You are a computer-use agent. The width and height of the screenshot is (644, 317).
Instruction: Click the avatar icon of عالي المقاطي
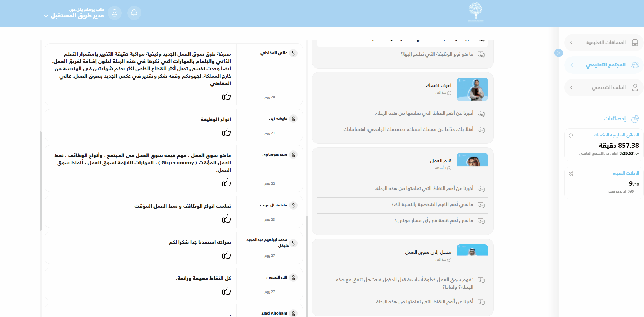tap(293, 53)
